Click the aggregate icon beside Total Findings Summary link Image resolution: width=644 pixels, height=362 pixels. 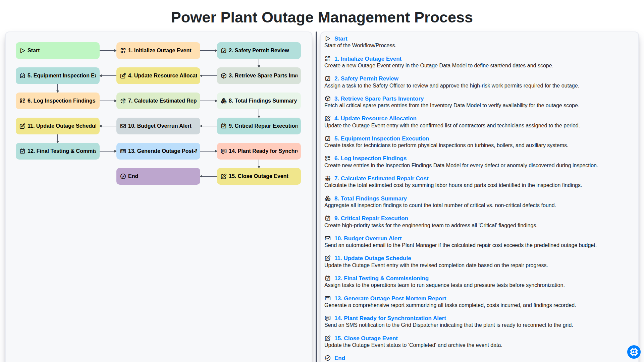328,198
